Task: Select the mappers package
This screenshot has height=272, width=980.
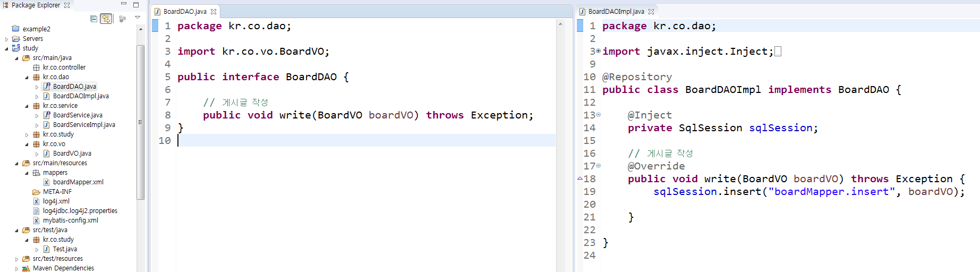Action: pyautogui.click(x=55, y=173)
